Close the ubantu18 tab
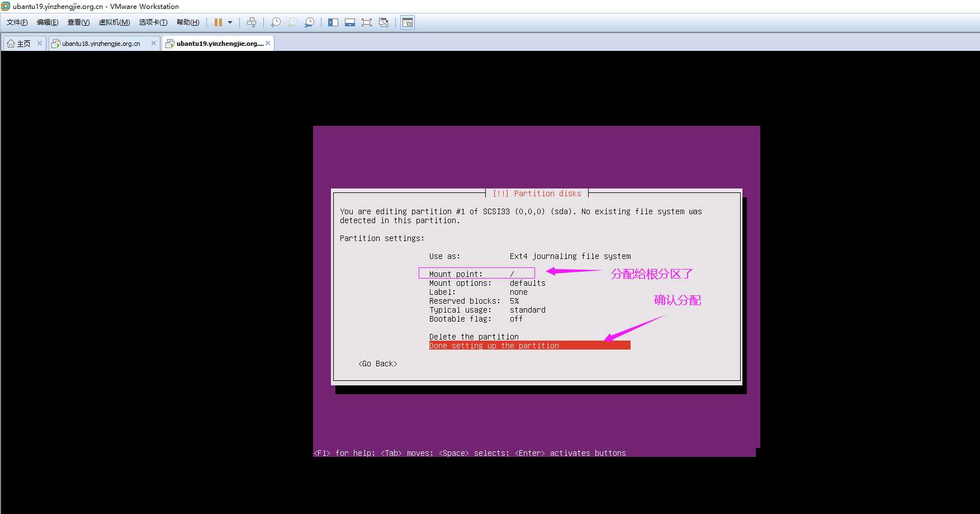Screen dimensions: 980x514 (154, 43)
